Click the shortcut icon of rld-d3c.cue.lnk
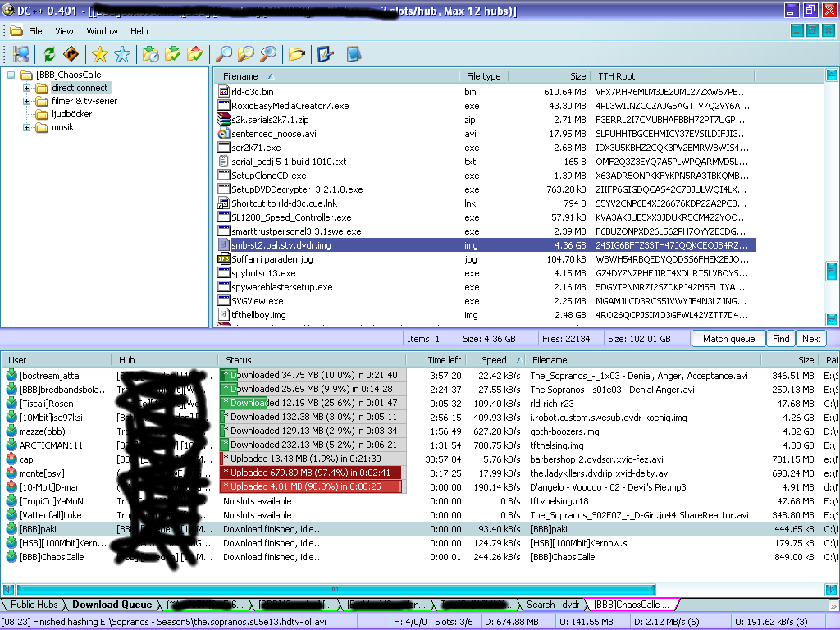This screenshot has width=840, height=630. pos(224,203)
